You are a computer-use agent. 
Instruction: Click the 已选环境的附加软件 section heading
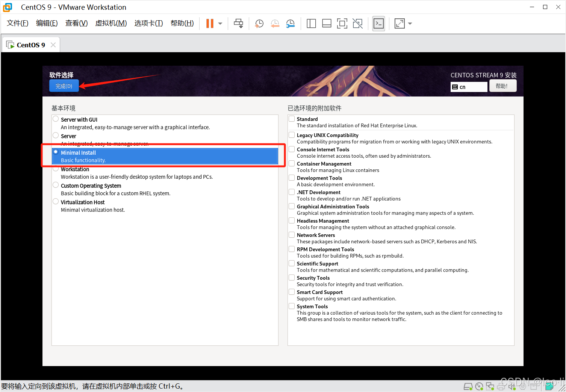pyautogui.click(x=315, y=108)
